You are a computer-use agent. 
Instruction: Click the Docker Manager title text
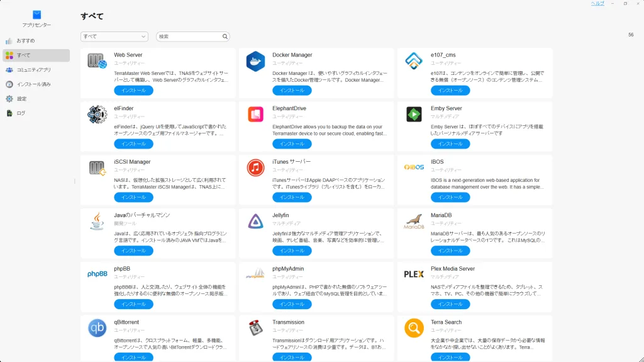292,55
